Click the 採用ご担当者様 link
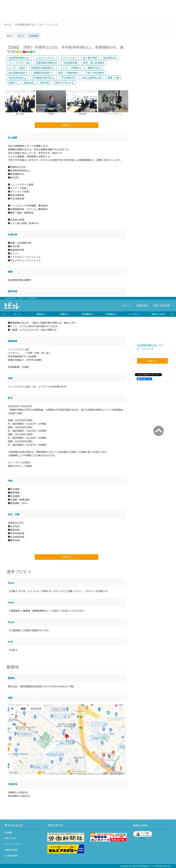Viewport: 176px width, 868px height. coord(161,306)
